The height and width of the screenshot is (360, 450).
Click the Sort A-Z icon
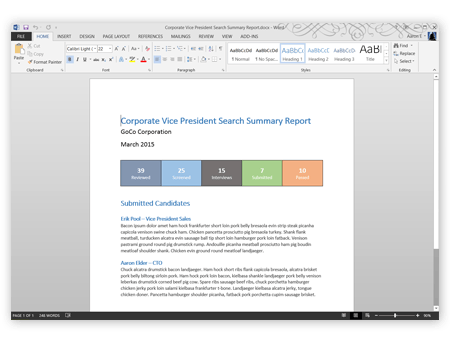[211, 49]
